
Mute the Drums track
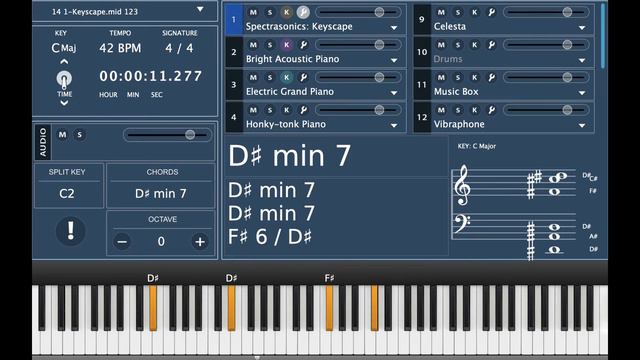pyautogui.click(x=441, y=45)
